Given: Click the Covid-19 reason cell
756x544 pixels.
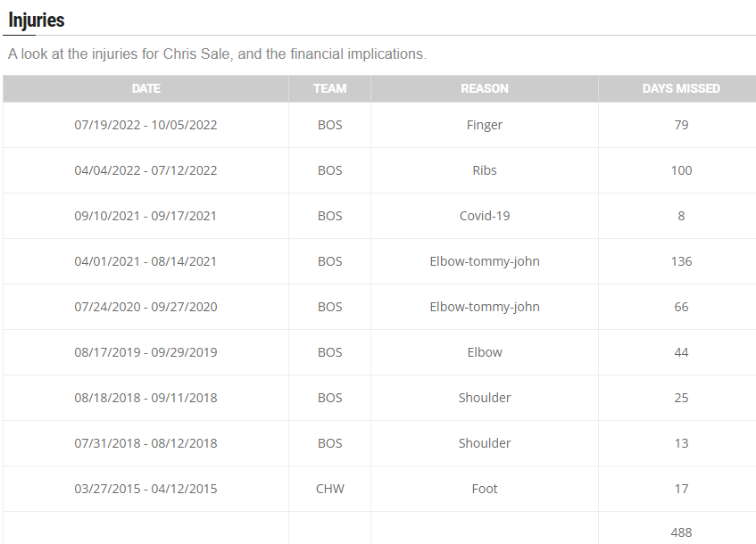Looking at the screenshot, I should (x=485, y=216).
